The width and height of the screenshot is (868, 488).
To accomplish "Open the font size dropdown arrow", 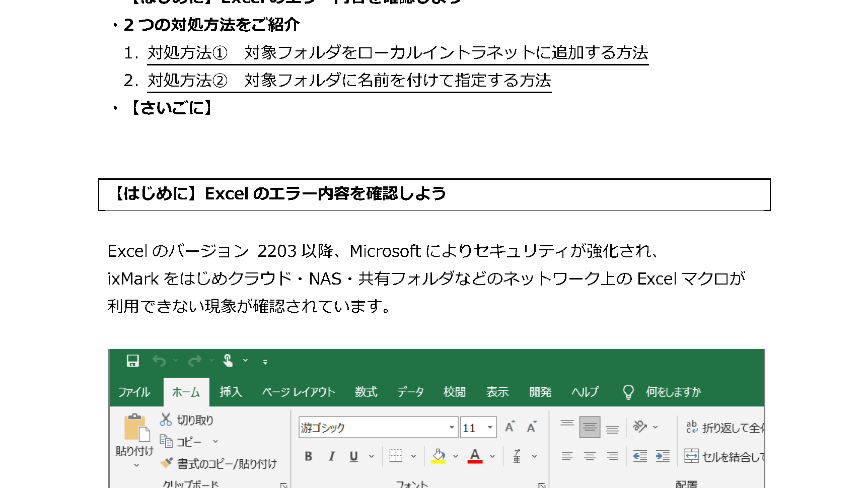I will click(x=490, y=428).
